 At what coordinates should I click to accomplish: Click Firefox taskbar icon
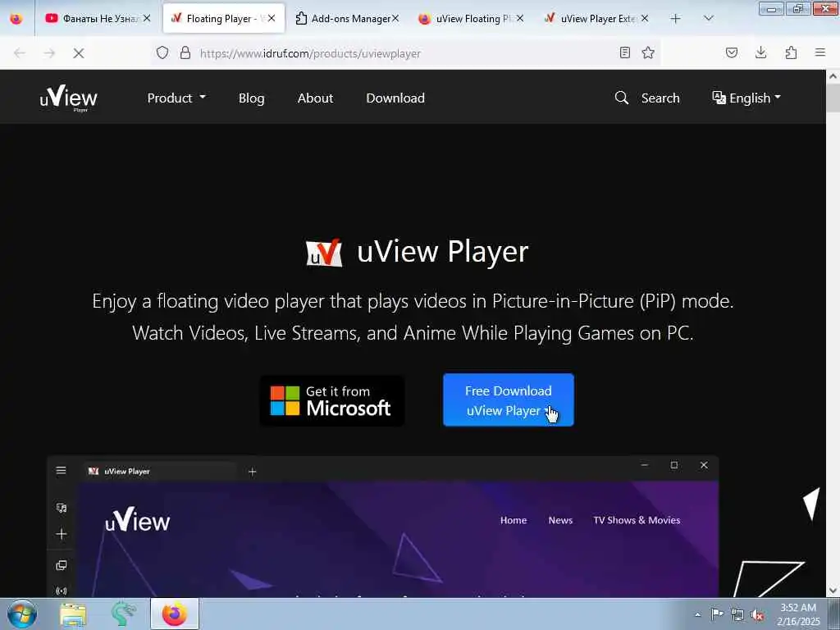pyautogui.click(x=175, y=614)
